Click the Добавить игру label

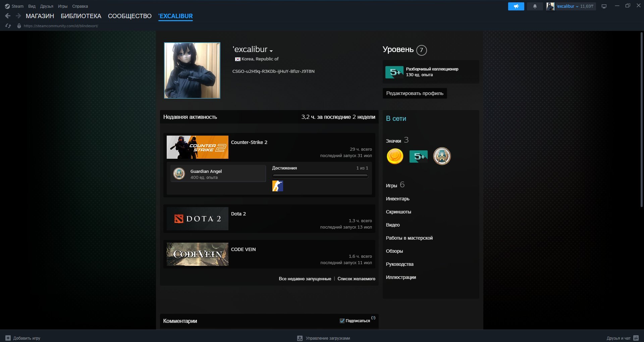click(x=27, y=338)
